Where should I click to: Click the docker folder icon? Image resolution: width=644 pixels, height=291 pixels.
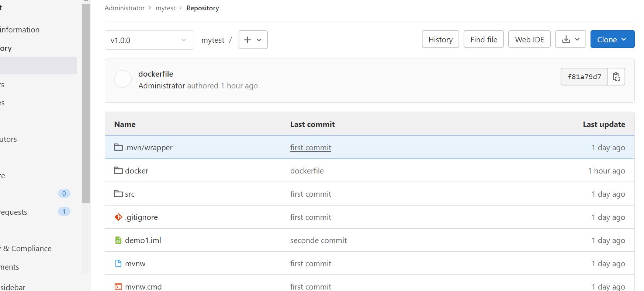[x=118, y=170]
